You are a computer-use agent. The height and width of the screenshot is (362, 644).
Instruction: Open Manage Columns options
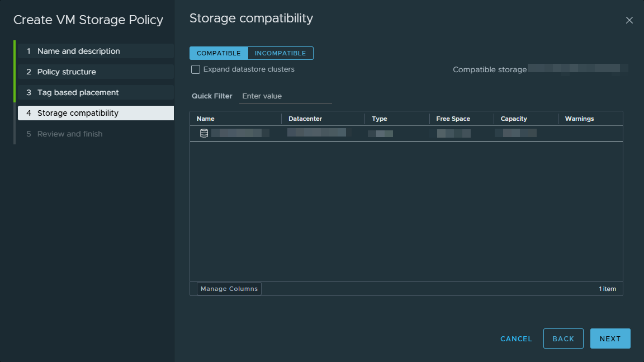point(229,289)
